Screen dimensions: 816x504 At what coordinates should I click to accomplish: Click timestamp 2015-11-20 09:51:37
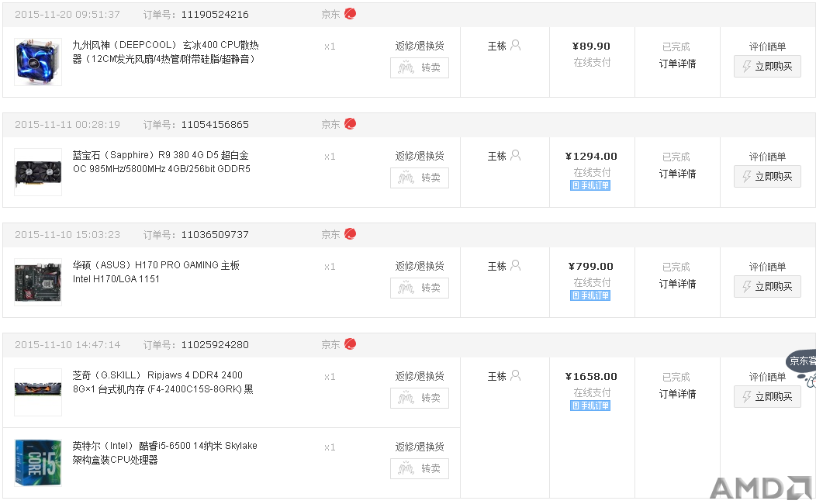[x=67, y=15]
